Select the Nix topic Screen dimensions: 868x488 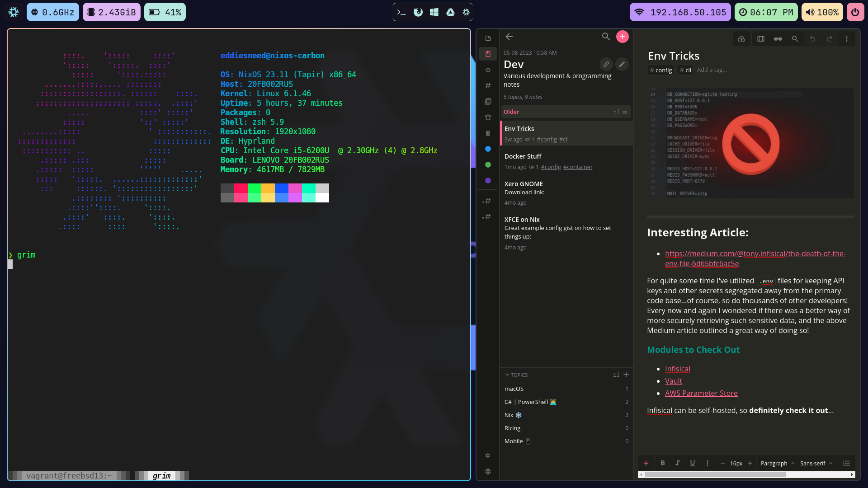[x=509, y=415]
